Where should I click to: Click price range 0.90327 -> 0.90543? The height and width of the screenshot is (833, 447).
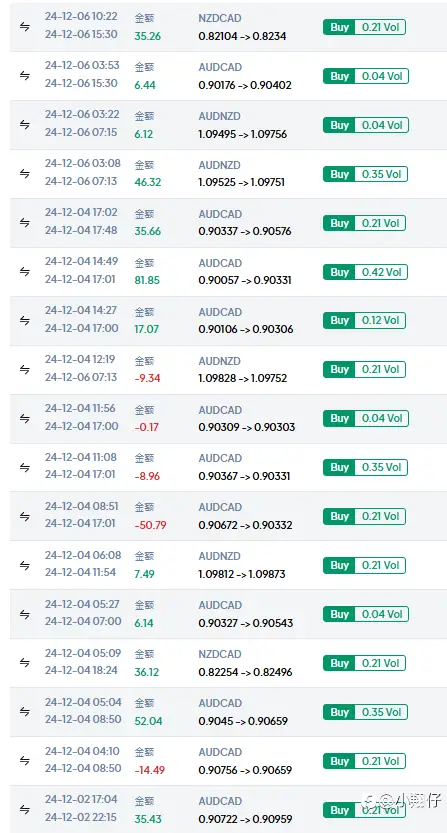[246, 623]
